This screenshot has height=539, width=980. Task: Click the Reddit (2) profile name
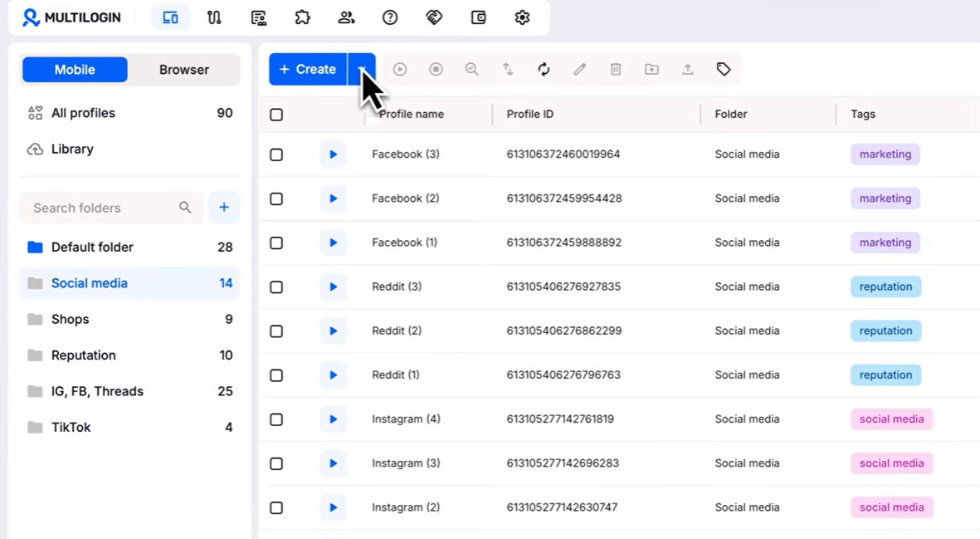(397, 331)
